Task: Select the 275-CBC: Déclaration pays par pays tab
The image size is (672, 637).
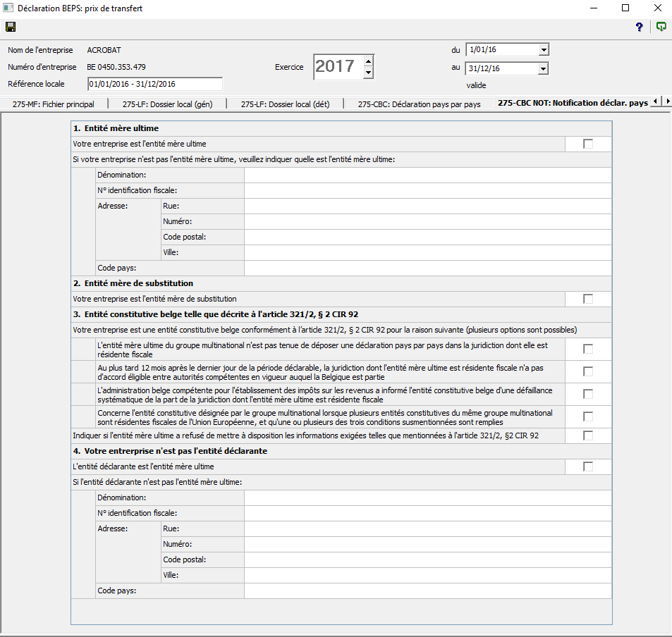Action: tap(419, 104)
